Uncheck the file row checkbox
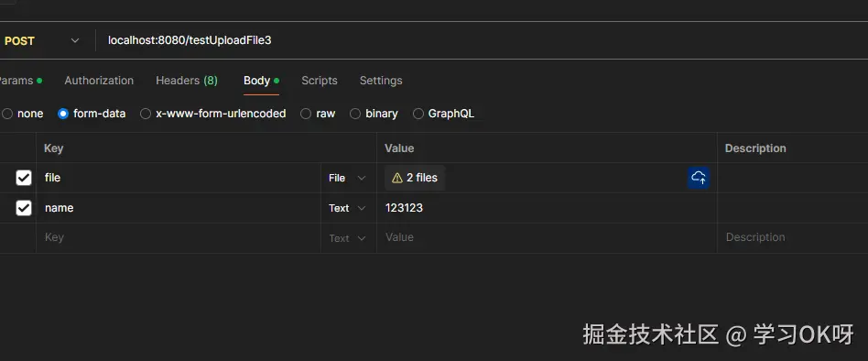Image resolution: width=868 pixels, height=361 pixels. click(x=24, y=178)
